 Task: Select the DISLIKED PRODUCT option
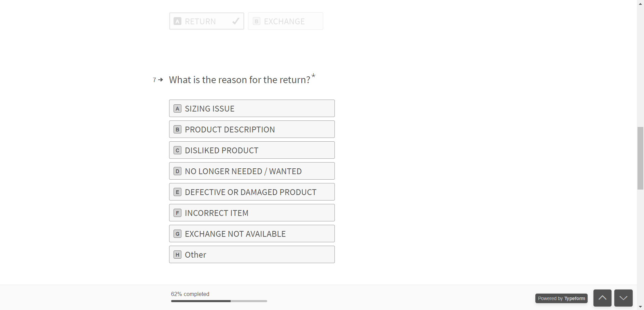pyautogui.click(x=252, y=150)
